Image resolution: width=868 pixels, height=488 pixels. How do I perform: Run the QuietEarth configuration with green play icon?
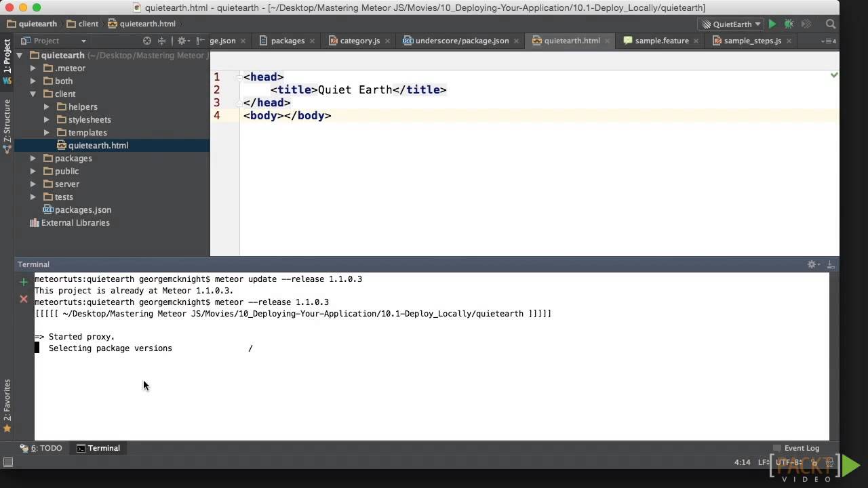pyautogui.click(x=772, y=24)
